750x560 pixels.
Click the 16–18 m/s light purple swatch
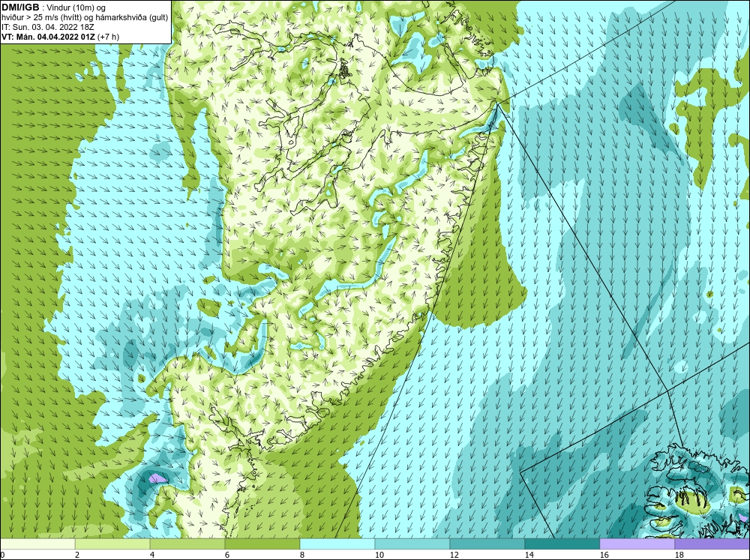point(637,544)
